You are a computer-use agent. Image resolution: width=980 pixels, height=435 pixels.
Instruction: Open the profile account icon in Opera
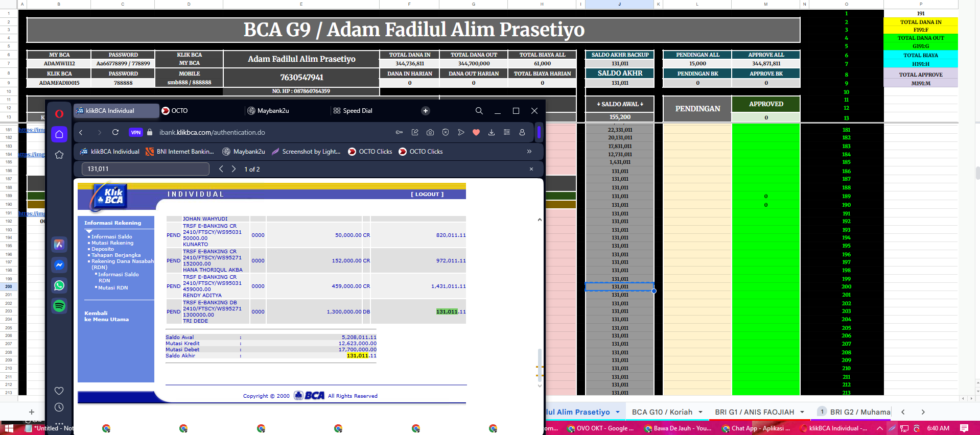point(522,132)
